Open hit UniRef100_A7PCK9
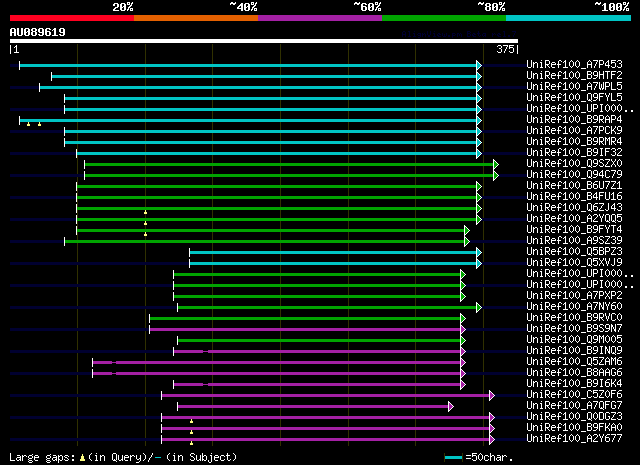The height and width of the screenshot is (465, 640). point(574,131)
